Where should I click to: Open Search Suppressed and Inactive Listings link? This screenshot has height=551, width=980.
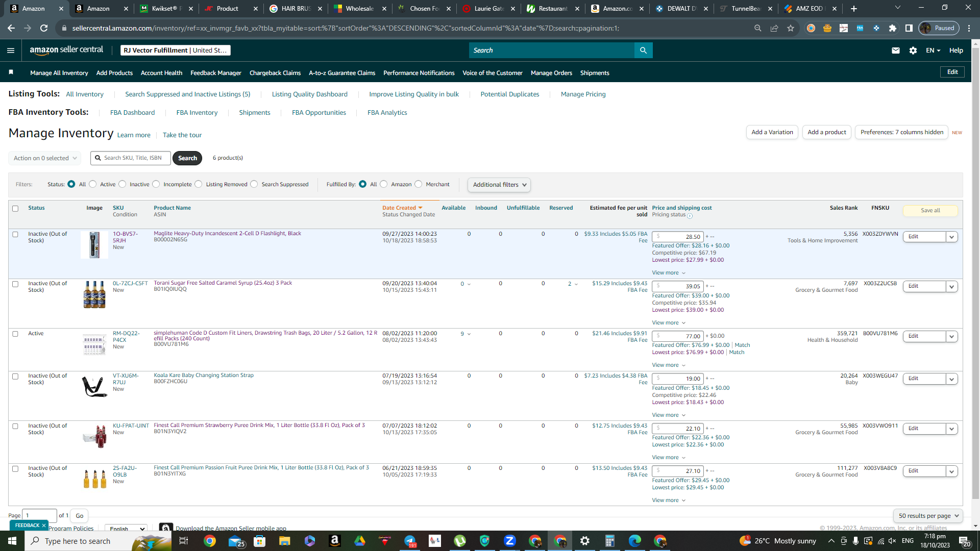(187, 94)
